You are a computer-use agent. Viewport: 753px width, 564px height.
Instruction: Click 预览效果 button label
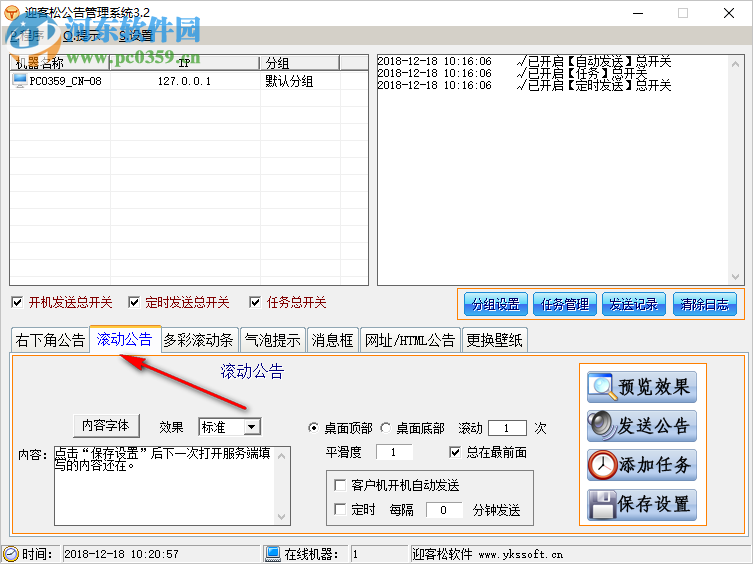pos(654,387)
